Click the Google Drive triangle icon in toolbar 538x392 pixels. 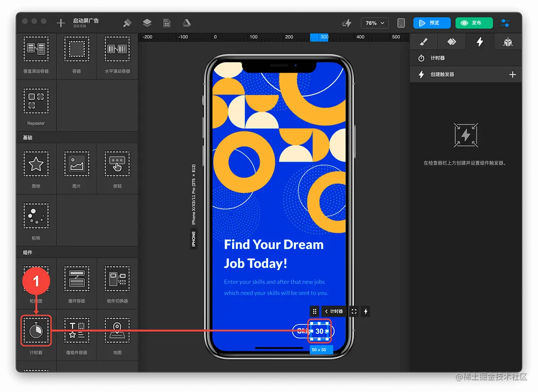(x=187, y=23)
